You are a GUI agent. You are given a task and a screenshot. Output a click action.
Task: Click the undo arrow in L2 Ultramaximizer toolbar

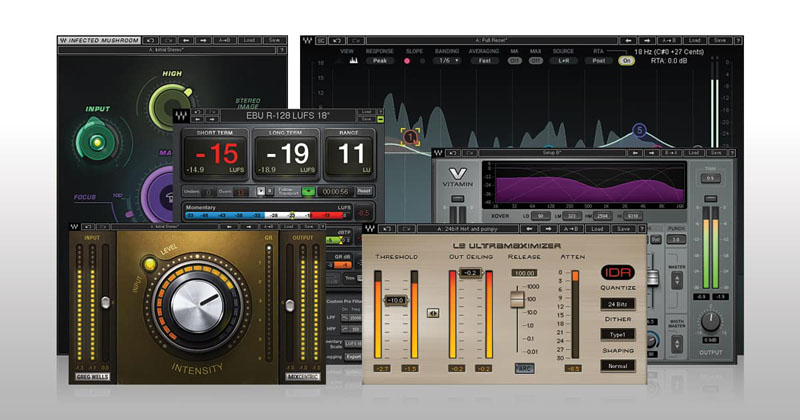pyautogui.click(x=387, y=229)
